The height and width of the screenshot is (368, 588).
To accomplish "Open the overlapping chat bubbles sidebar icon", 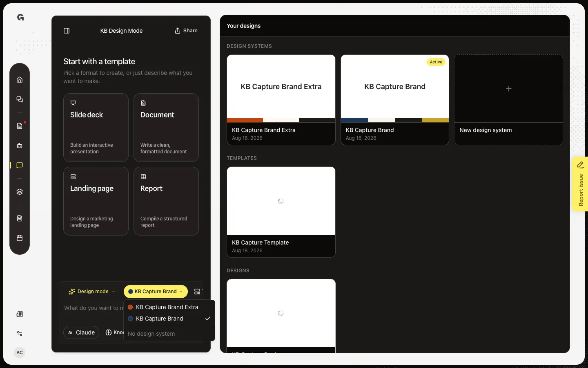I will [20, 99].
